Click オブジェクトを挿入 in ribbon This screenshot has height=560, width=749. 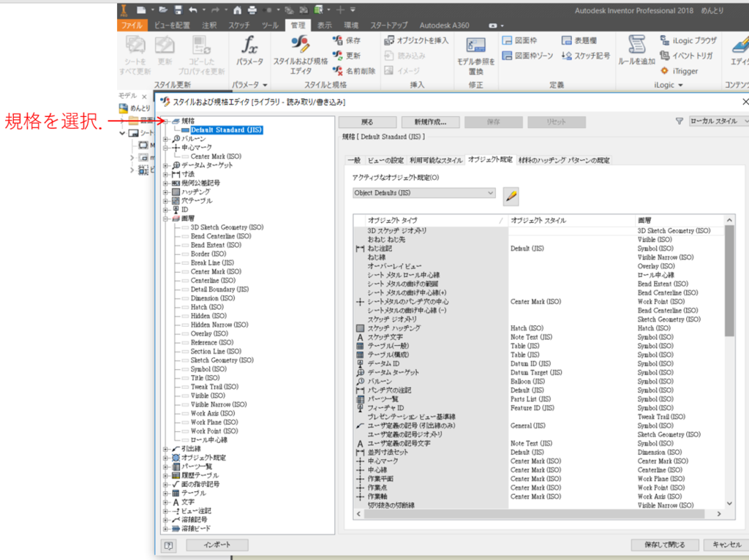click(x=416, y=41)
